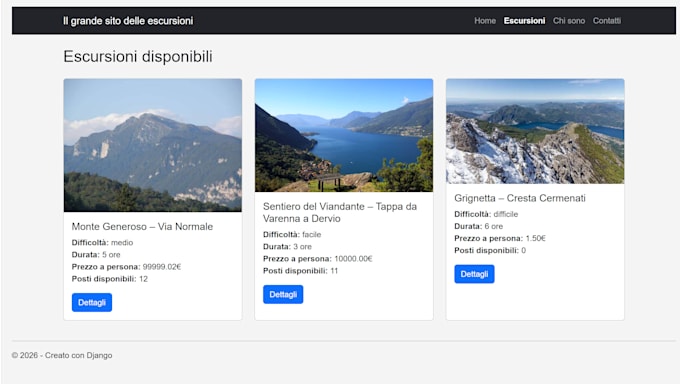Click the duration "3 ore"
The height and width of the screenshot is (384, 680).
coord(302,246)
